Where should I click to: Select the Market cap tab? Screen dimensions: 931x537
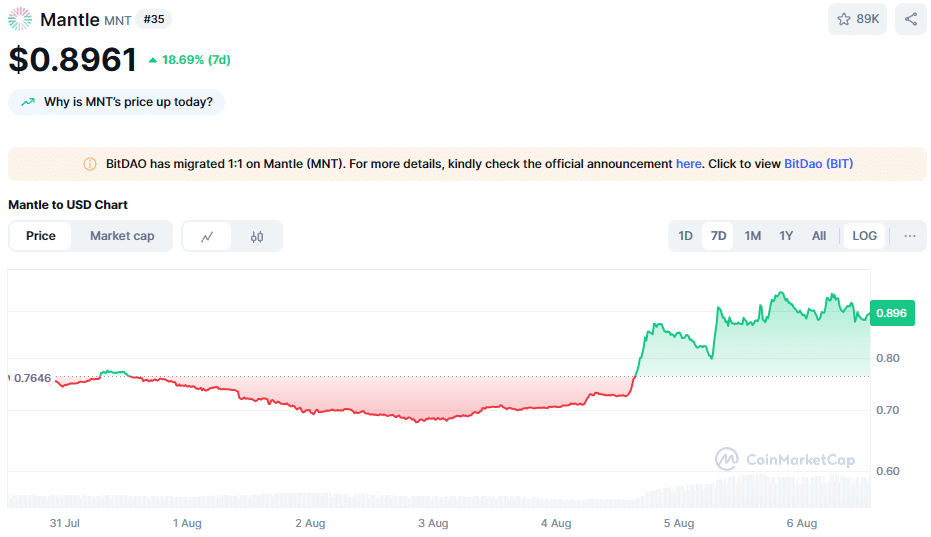point(122,236)
